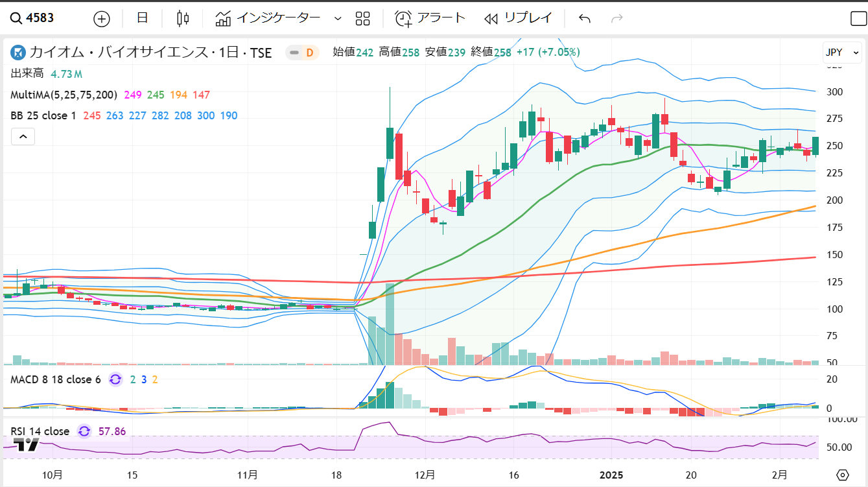Click the 10月 label on time axis
Image resolution: width=868 pixels, height=487 pixels.
(x=53, y=475)
